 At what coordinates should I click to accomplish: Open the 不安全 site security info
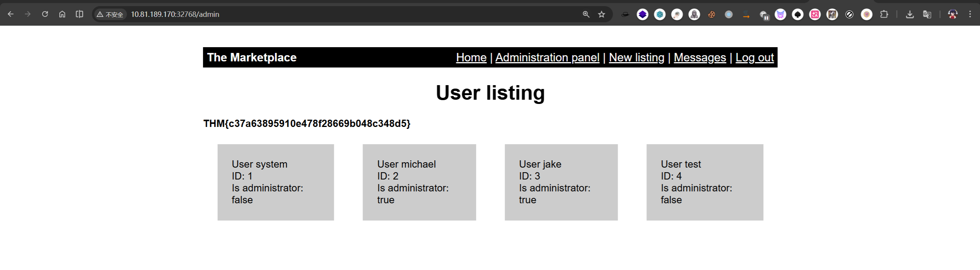tap(110, 14)
